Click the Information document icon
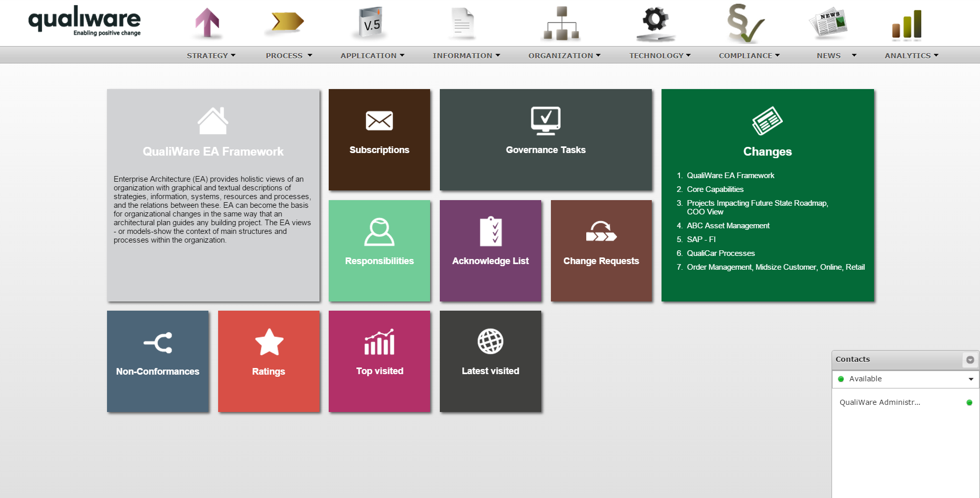The image size is (980, 498). click(463, 22)
